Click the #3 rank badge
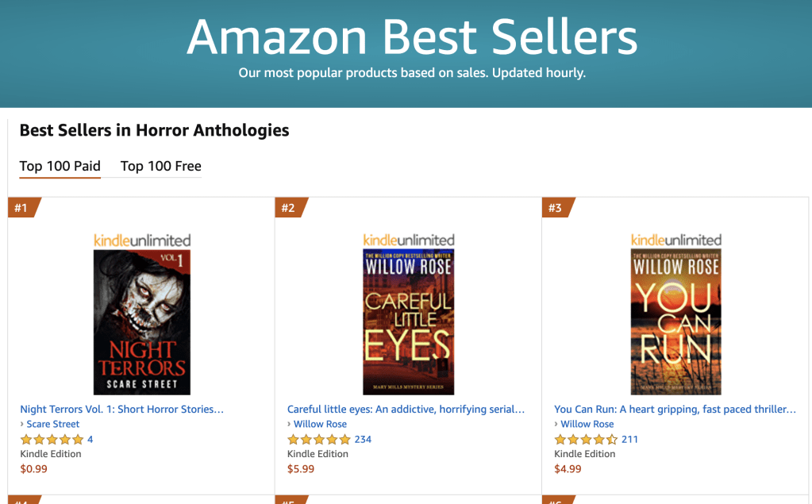 (x=556, y=208)
